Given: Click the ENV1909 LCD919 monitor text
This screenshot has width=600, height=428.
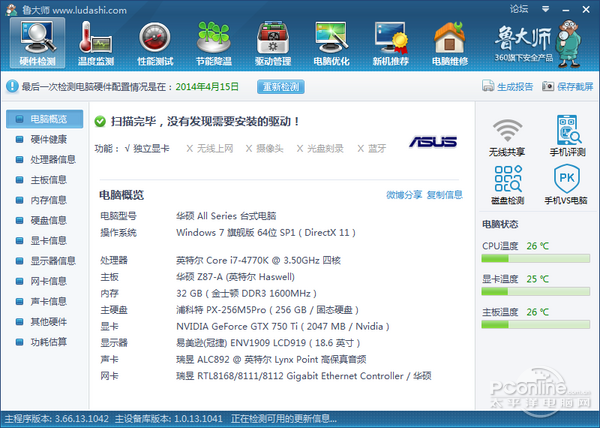Looking at the screenshot, I should click(268, 343).
